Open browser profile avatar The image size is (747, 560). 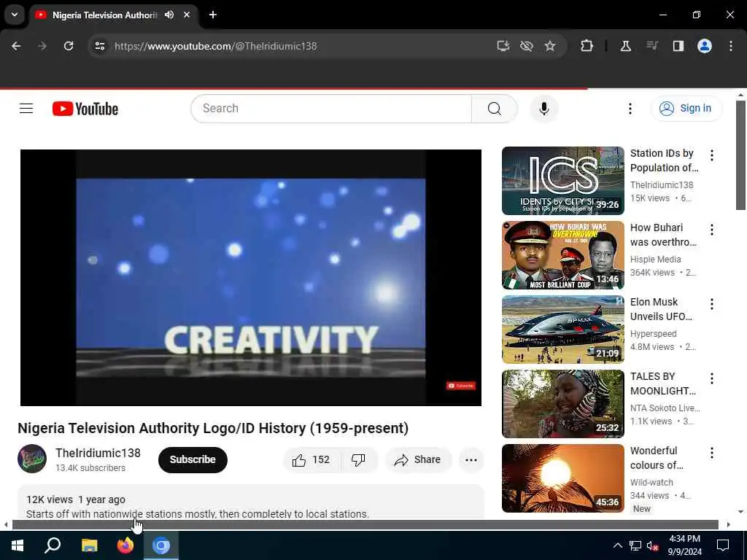tap(705, 46)
